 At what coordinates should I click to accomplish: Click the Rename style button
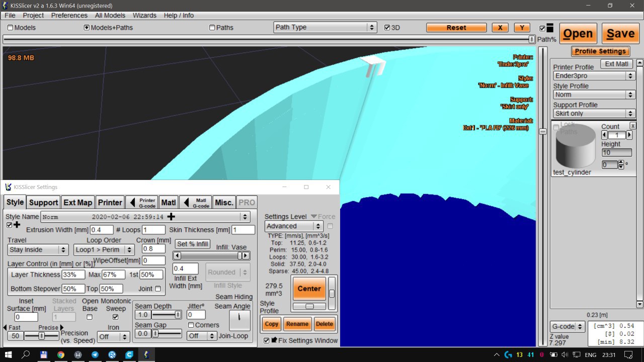297,324
